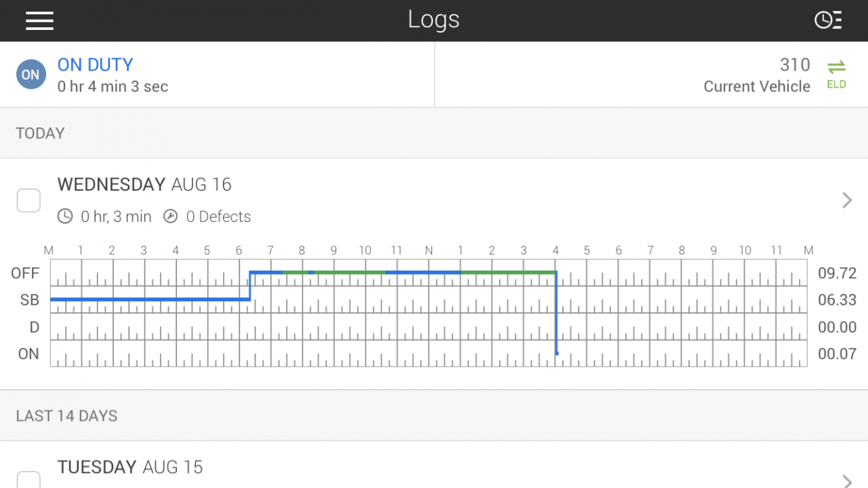The image size is (868, 488).
Task: Open the hours recap clock icon
Action: tap(828, 20)
